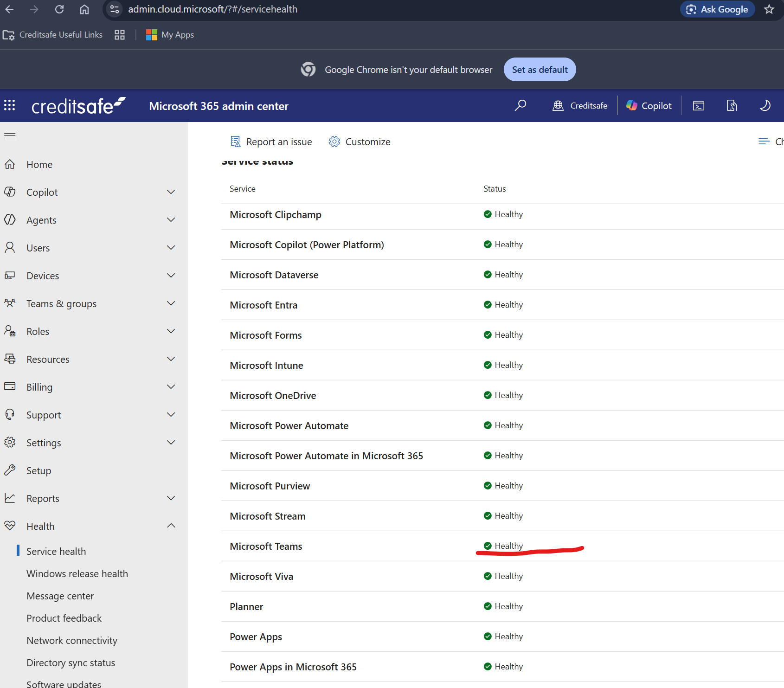Viewport: 784px width, 688px height.
Task: Click the Ask Google button
Action: [x=717, y=9]
